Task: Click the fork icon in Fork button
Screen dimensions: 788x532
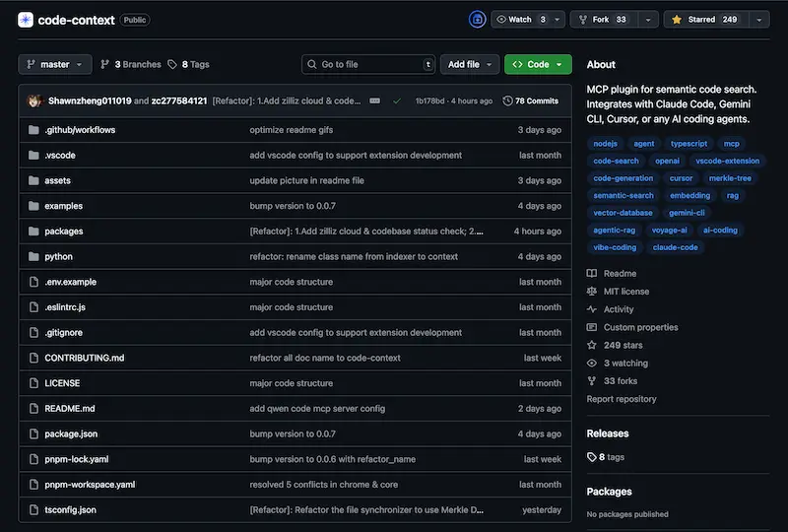Action: click(583, 20)
